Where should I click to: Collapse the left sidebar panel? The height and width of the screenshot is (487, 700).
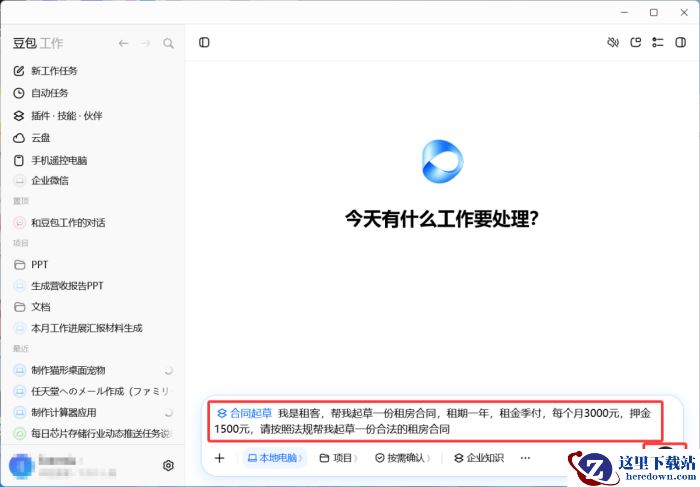(x=204, y=42)
